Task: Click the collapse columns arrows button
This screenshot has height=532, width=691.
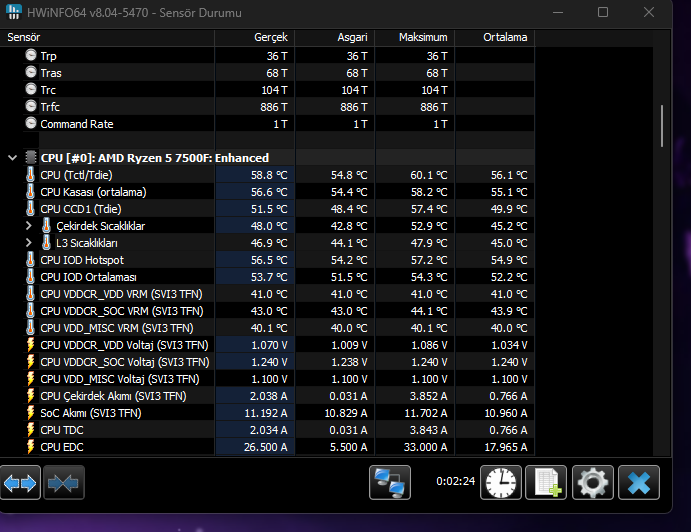Action: [63, 483]
